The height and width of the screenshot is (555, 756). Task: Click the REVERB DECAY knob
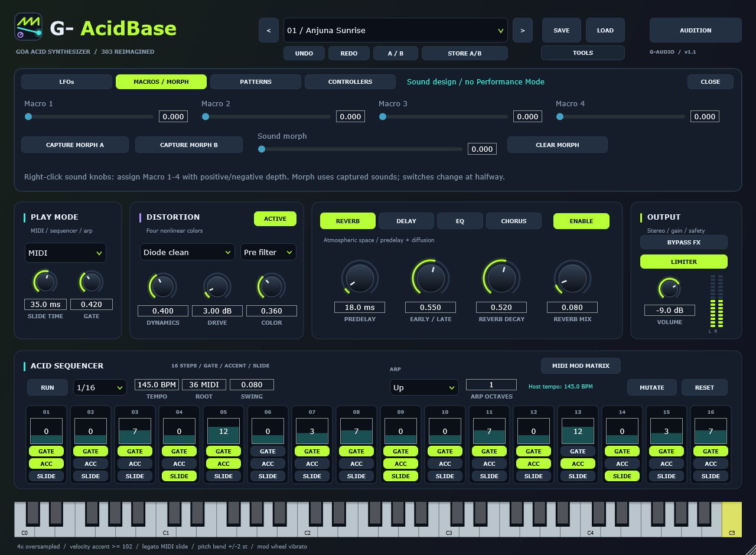pos(502,277)
